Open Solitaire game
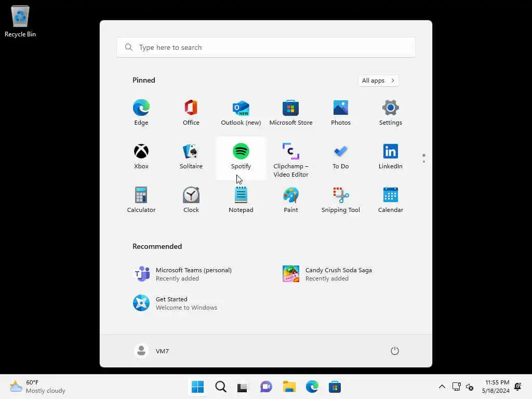Image resolution: width=532 pixels, height=399 pixels. 191,156
